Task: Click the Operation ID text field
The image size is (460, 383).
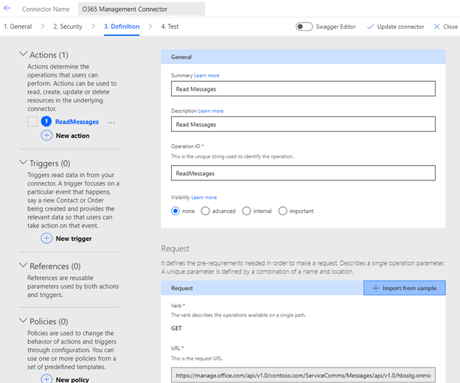Action: click(303, 173)
